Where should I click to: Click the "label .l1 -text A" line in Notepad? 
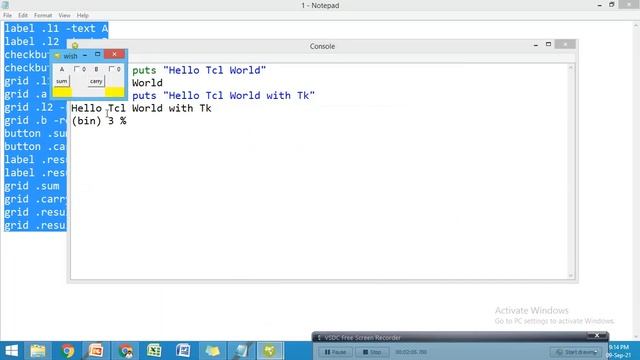[x=56, y=29]
